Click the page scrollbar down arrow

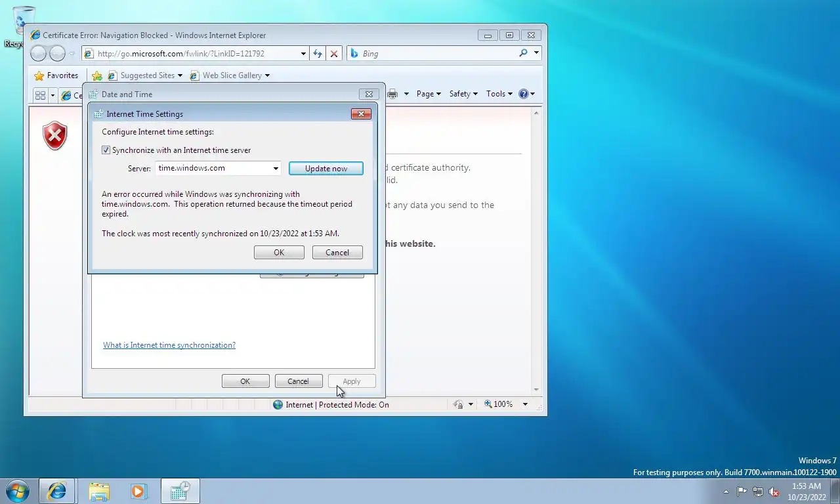[536, 390]
